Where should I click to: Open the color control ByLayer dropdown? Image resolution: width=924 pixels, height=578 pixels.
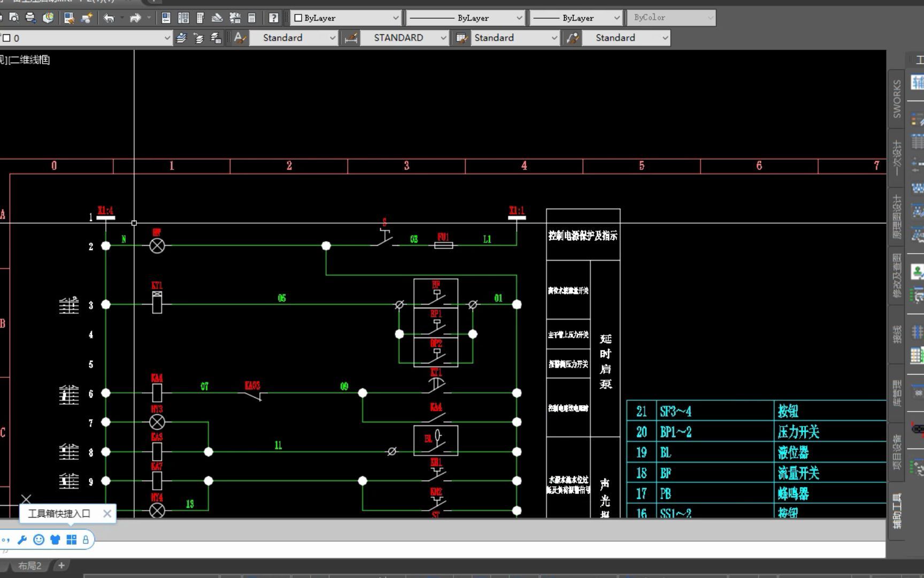[346, 18]
